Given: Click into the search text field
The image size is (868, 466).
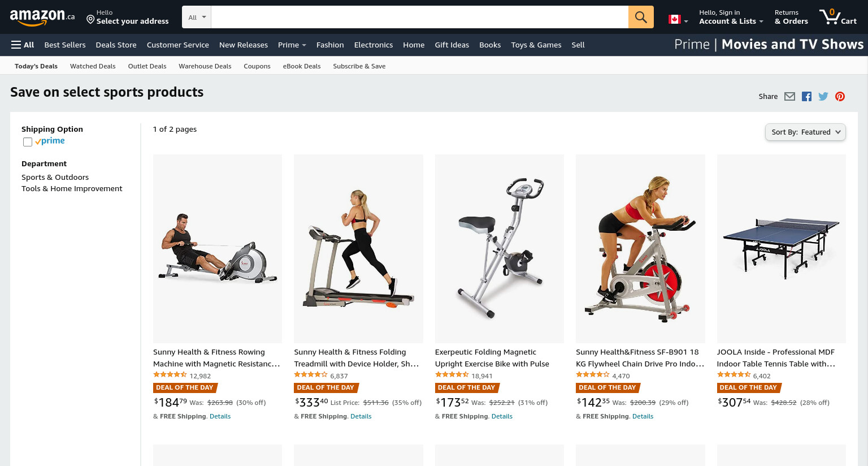Looking at the screenshot, I should tap(419, 17).
